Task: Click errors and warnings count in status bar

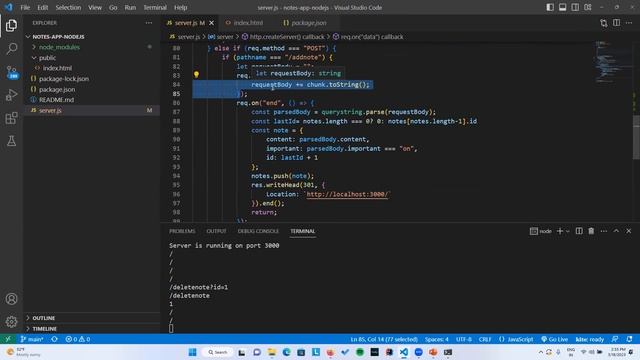Action: point(78,339)
